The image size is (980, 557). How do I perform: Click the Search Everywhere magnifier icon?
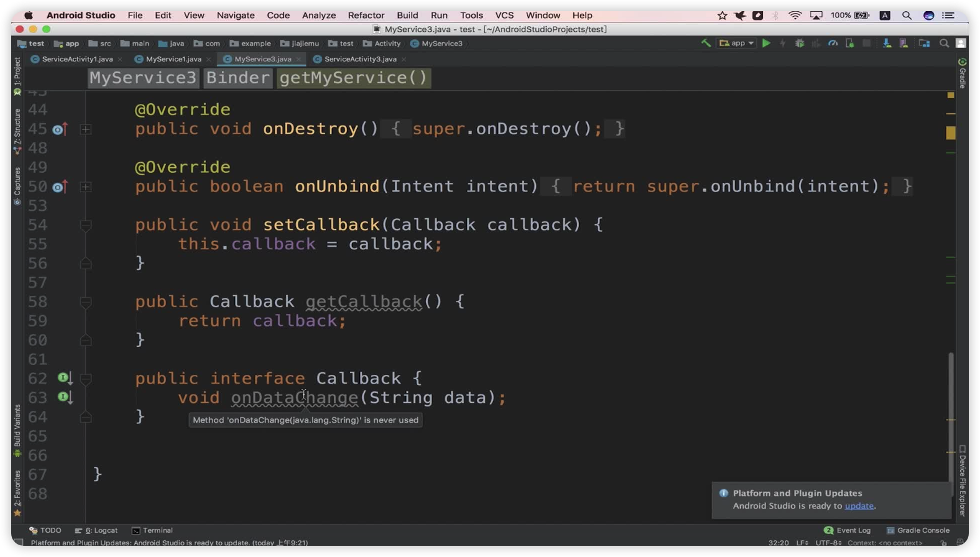(944, 43)
